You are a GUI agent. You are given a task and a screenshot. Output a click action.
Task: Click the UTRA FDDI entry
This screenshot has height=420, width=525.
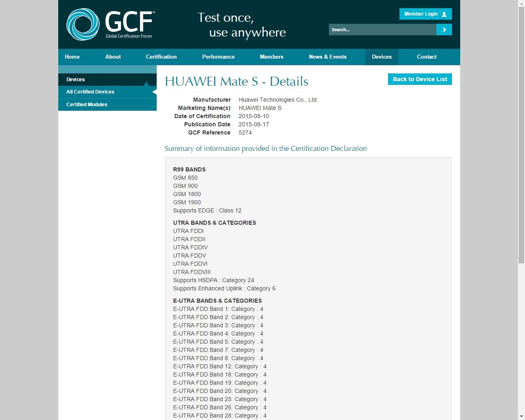[x=188, y=231]
